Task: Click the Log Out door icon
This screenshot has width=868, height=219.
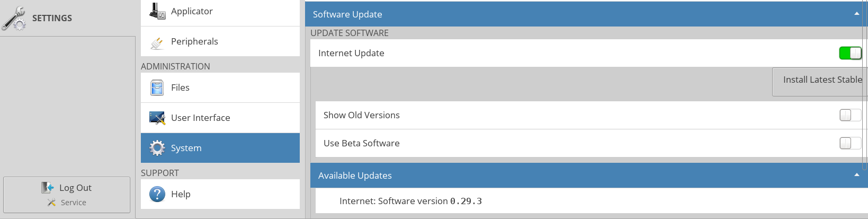Action: pos(48,187)
